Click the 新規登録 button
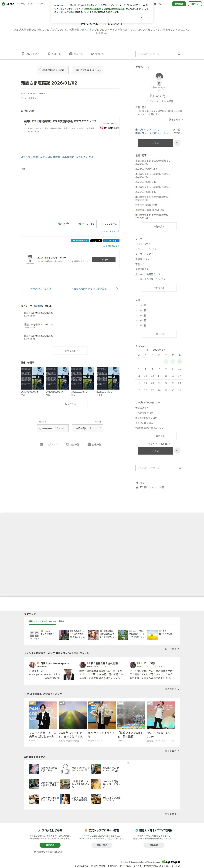204x868 pixels. click(x=179, y=4)
